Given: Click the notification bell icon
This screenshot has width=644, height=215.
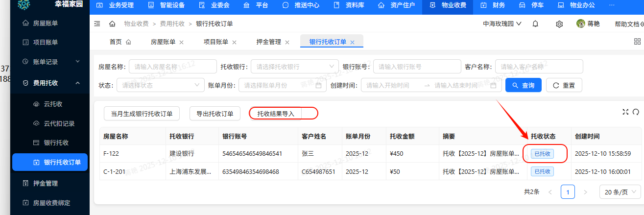Looking at the screenshot, I should [535, 24].
